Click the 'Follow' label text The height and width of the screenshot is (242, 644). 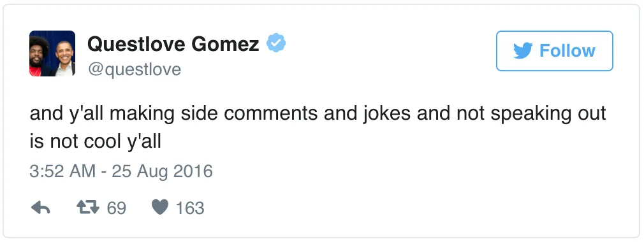coord(567,51)
